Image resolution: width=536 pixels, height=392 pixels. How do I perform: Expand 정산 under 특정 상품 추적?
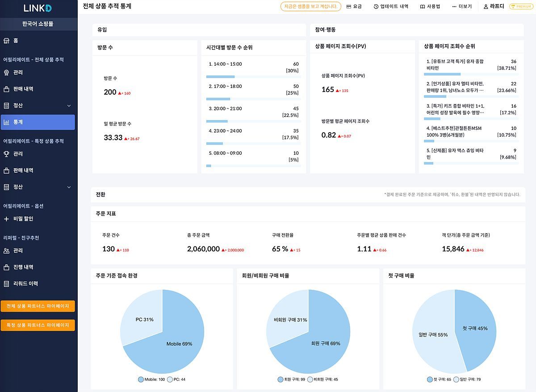click(69, 187)
